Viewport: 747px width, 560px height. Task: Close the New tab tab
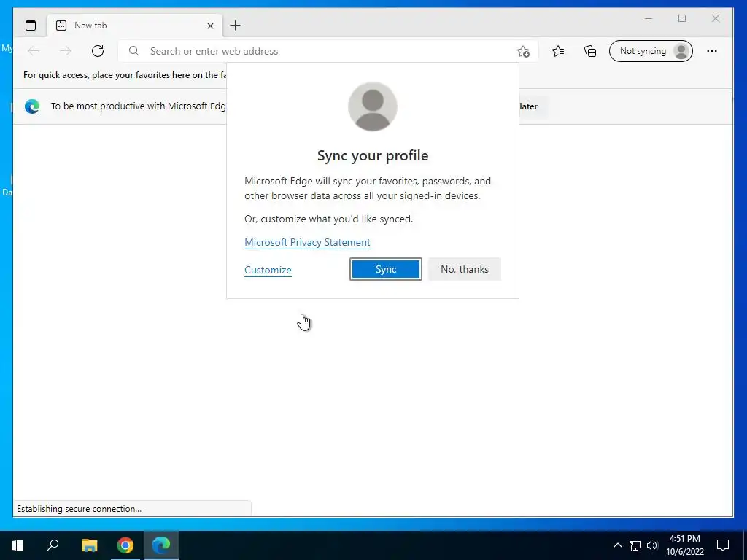[x=210, y=26]
